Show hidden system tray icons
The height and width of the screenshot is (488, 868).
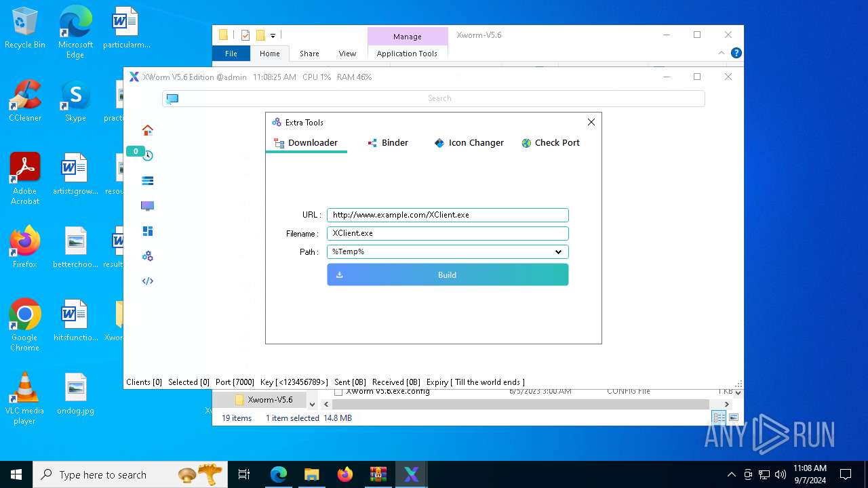point(731,474)
